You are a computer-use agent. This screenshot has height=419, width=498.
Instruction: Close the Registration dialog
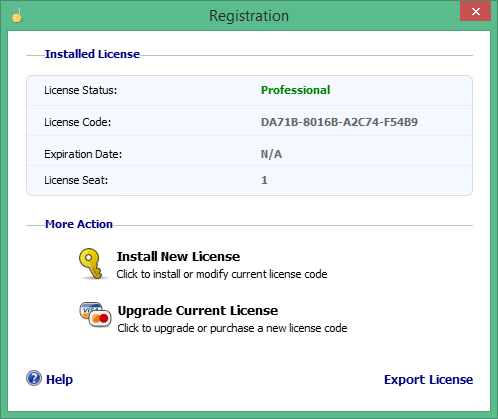click(x=475, y=12)
